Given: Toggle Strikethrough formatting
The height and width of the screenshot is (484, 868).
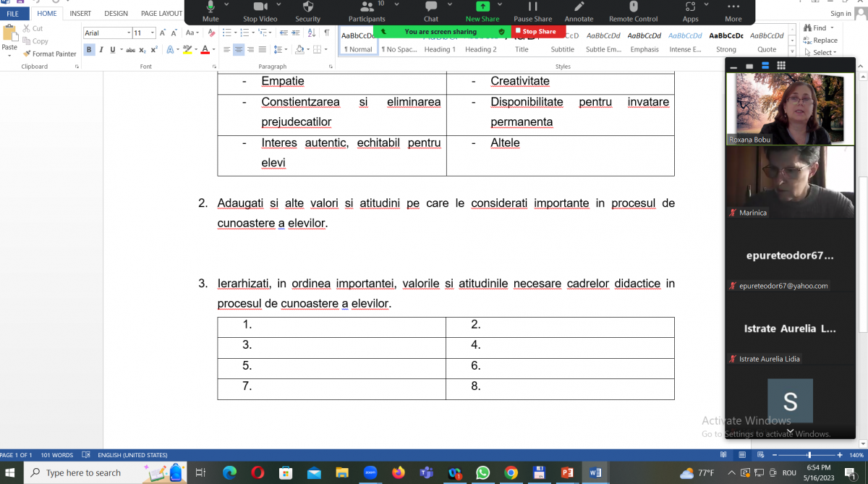Looking at the screenshot, I should (x=131, y=50).
